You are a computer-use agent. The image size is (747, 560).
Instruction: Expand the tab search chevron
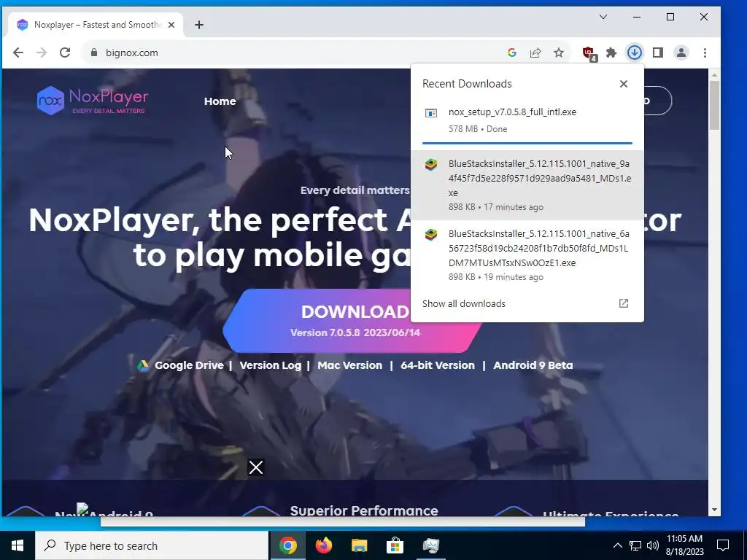point(603,17)
